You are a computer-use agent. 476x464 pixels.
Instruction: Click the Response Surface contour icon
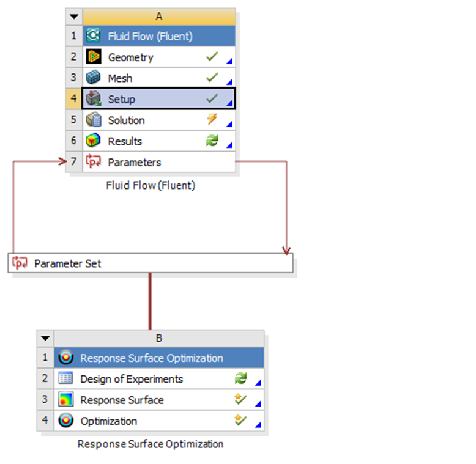point(65,399)
